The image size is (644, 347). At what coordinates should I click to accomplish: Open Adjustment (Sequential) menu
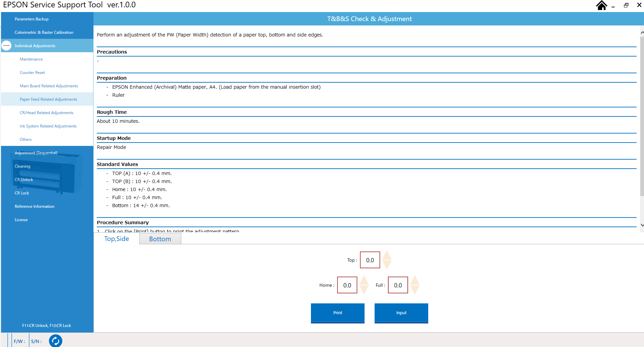coord(47,153)
